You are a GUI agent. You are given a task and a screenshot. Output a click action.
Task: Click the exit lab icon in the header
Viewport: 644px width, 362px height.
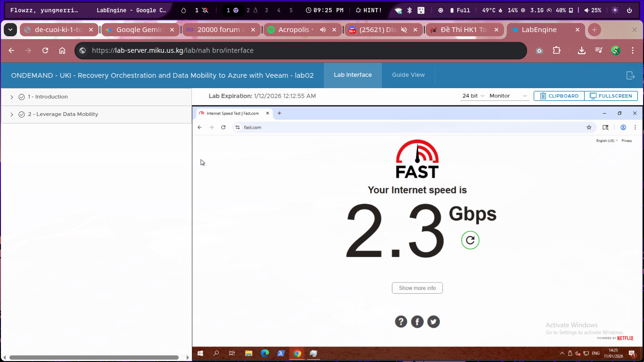pos(630,75)
